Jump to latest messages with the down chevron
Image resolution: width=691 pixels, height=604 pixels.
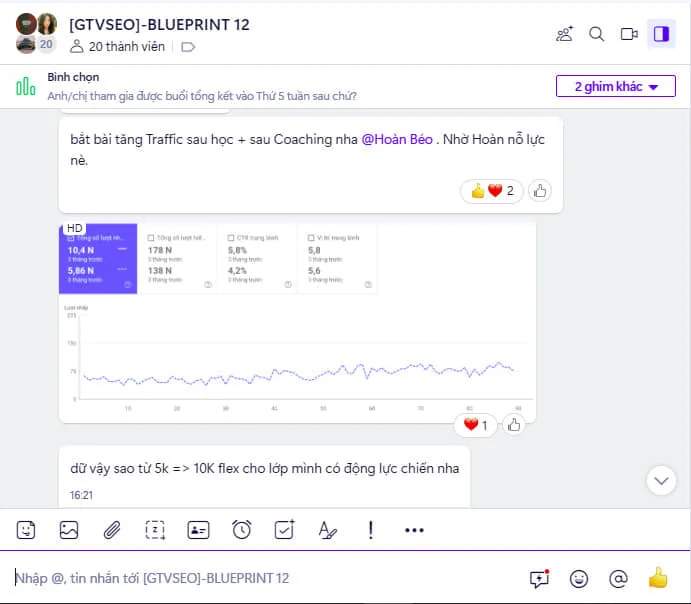661,480
